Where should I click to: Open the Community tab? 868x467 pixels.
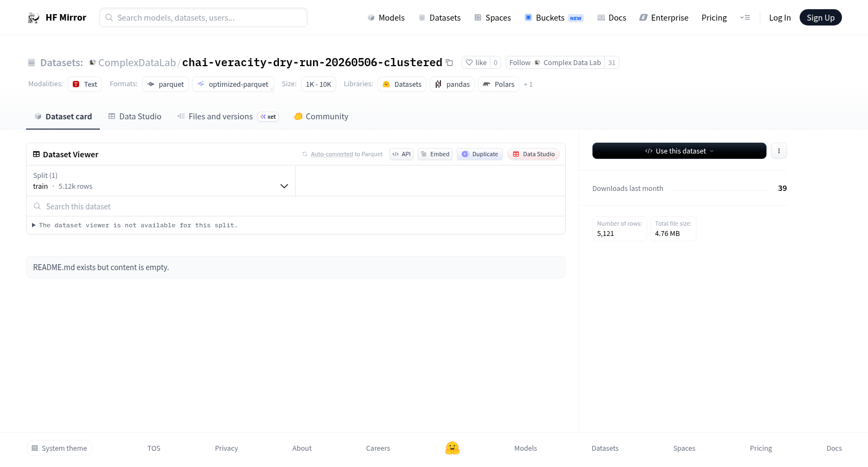[321, 116]
